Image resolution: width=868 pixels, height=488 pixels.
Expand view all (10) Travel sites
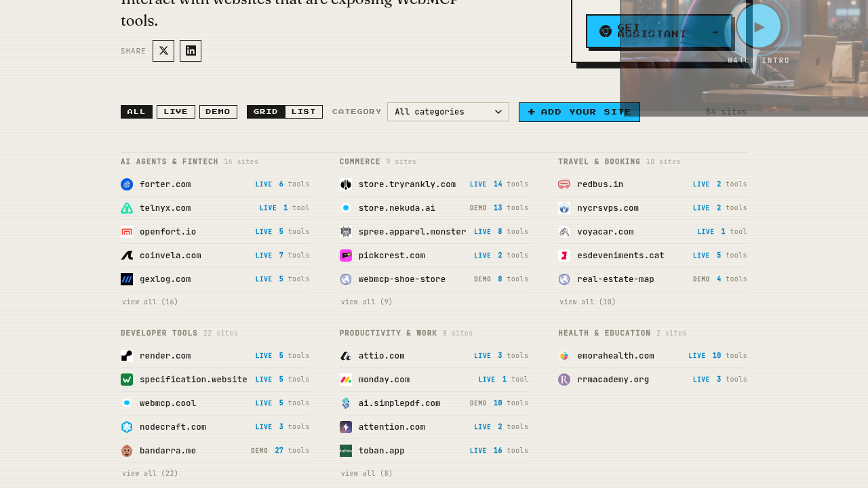(x=588, y=302)
